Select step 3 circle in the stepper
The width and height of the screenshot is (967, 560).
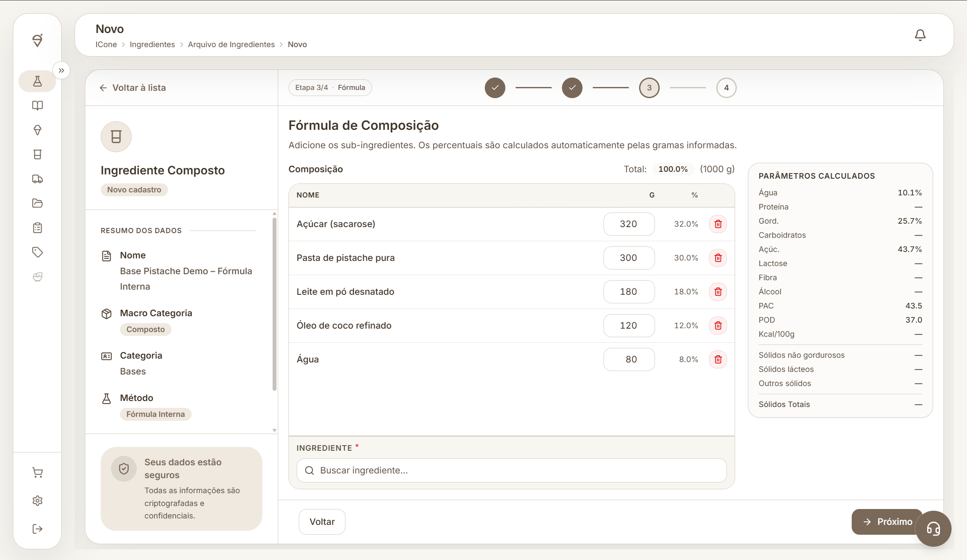[x=649, y=88]
